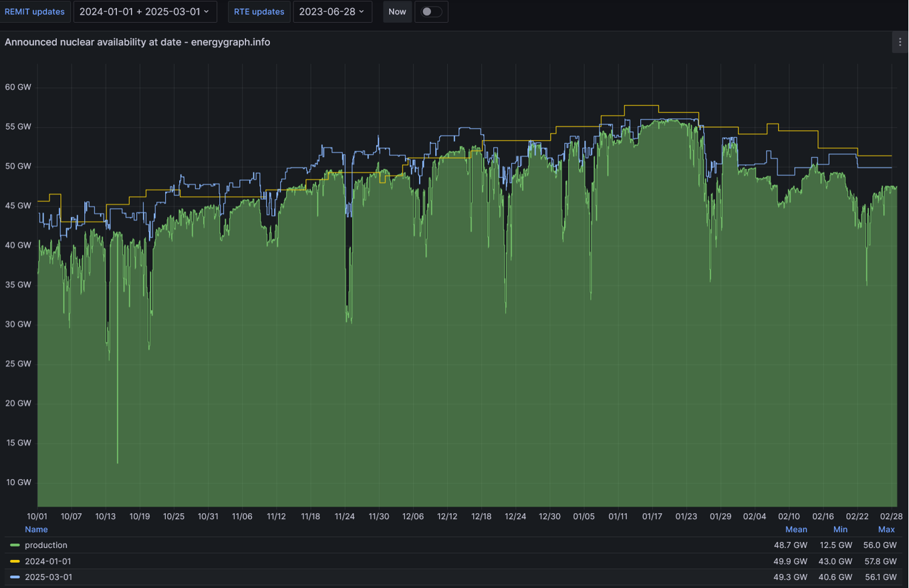This screenshot has width=909, height=588.
Task: Change the yellow 2024-01-01 series color swatch
Action: pyautogui.click(x=15, y=561)
